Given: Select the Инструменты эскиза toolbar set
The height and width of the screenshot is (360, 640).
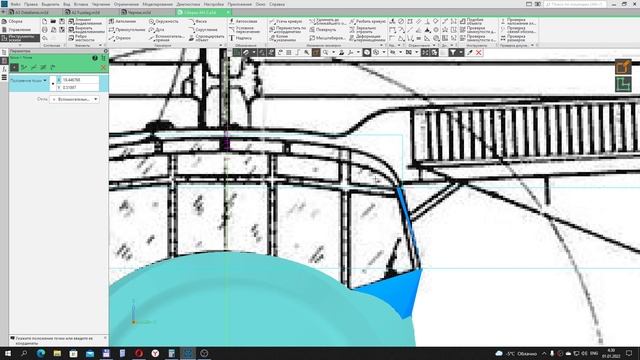Looking at the screenshot, I should point(20,38).
